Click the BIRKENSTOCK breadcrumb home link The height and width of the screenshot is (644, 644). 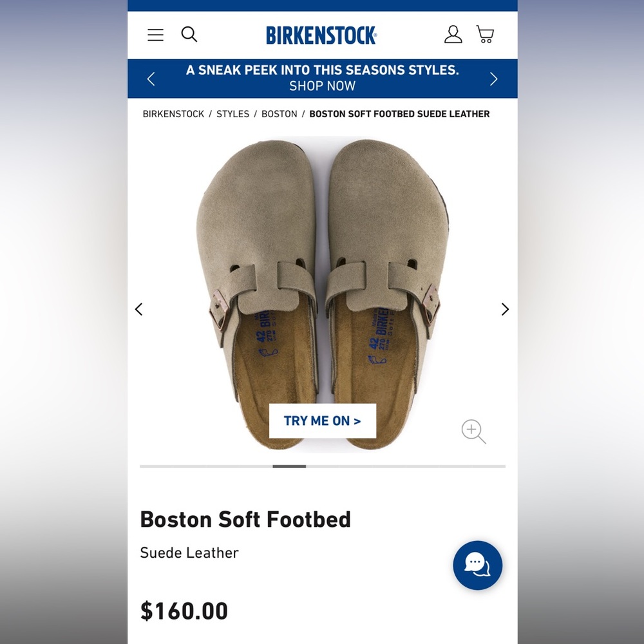click(173, 113)
